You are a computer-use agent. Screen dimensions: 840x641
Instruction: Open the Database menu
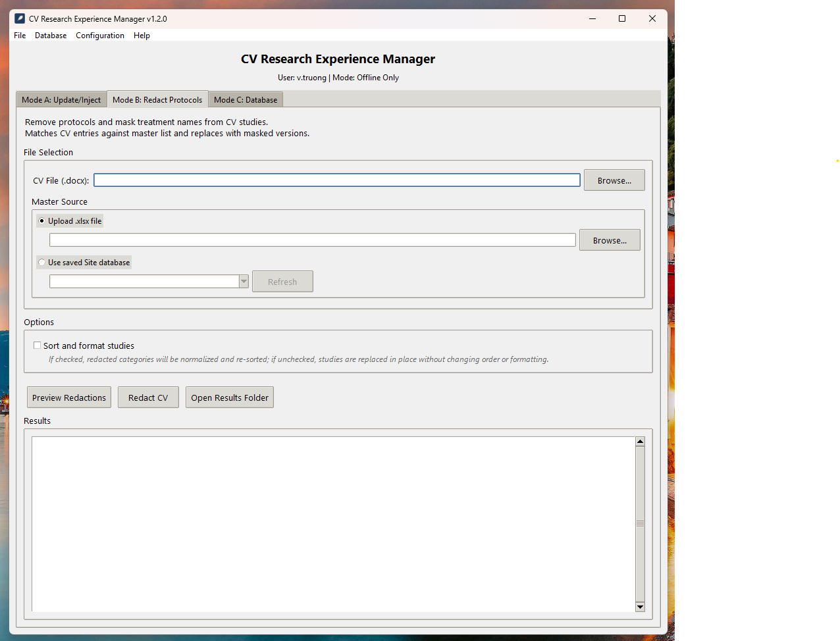51,36
